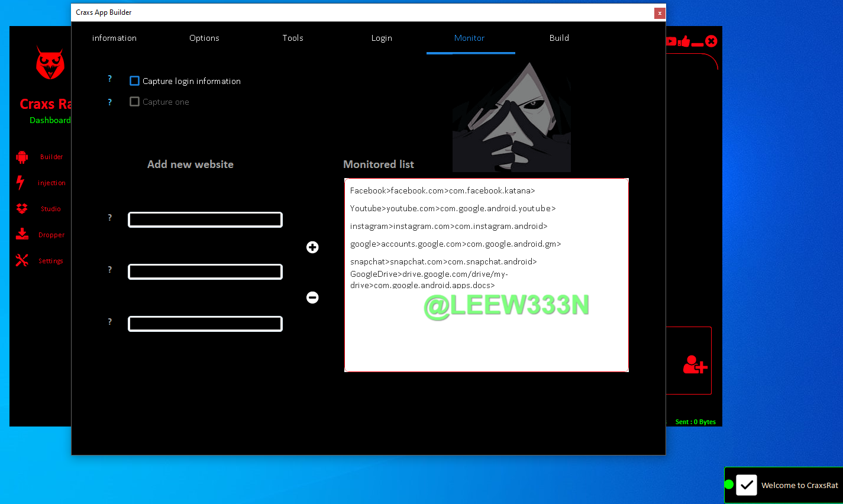Image resolution: width=843 pixels, height=504 pixels.
Task: Click the lightning bolt injection icon
Action: 21,183
